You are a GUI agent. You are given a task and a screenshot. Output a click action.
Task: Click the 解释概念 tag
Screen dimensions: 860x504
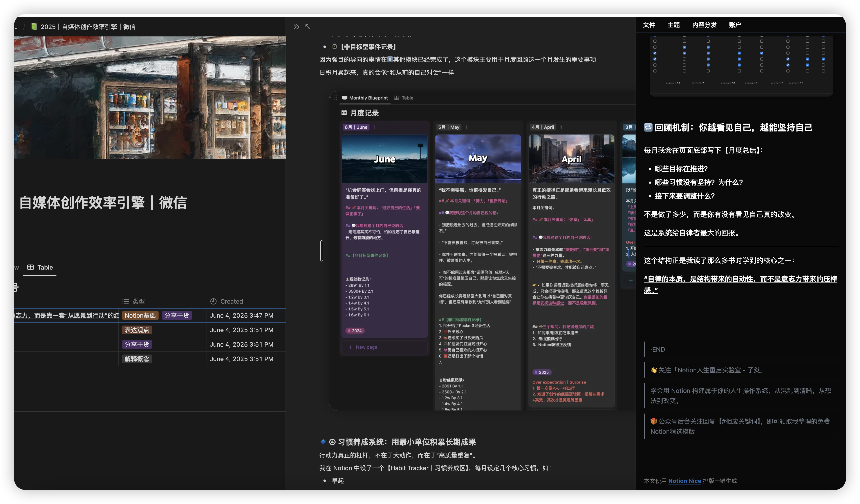137,359
